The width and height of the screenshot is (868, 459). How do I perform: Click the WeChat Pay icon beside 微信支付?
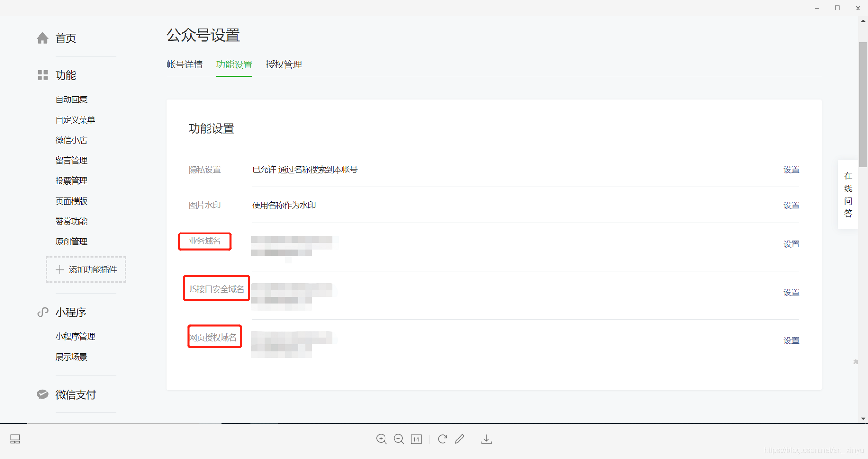[42, 394]
